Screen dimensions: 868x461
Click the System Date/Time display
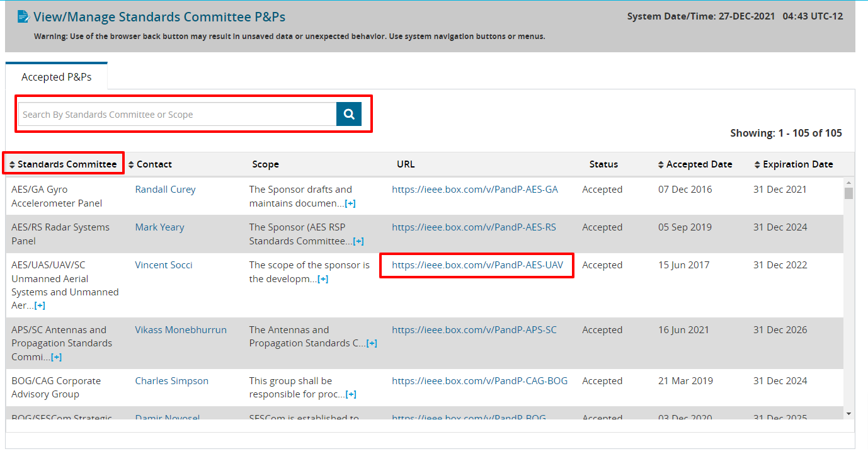(x=734, y=16)
